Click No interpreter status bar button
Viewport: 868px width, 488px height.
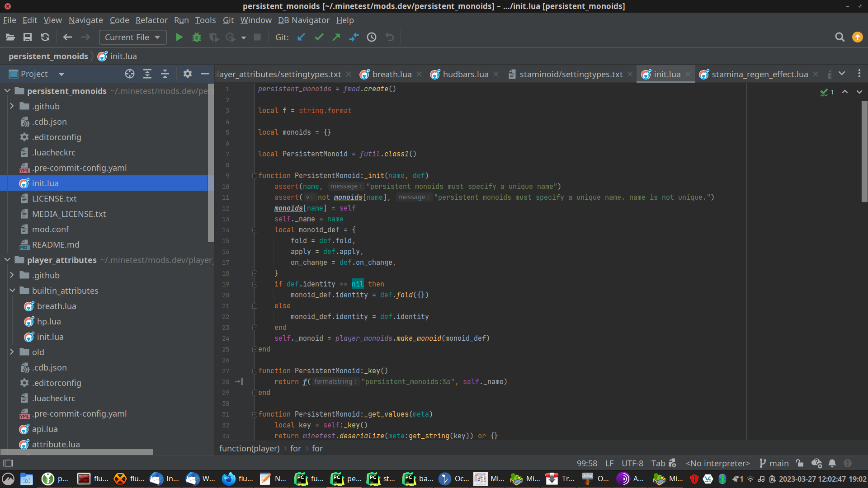coord(717,463)
